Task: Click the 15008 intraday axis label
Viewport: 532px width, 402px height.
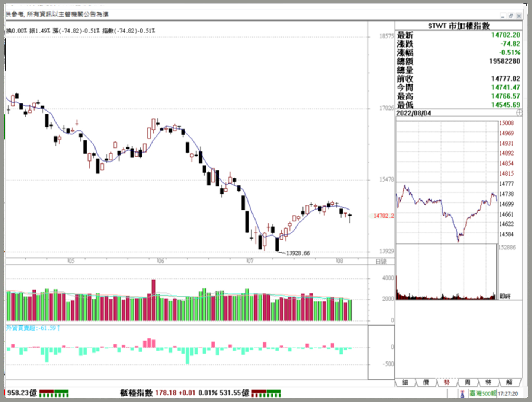Action: pyautogui.click(x=506, y=123)
